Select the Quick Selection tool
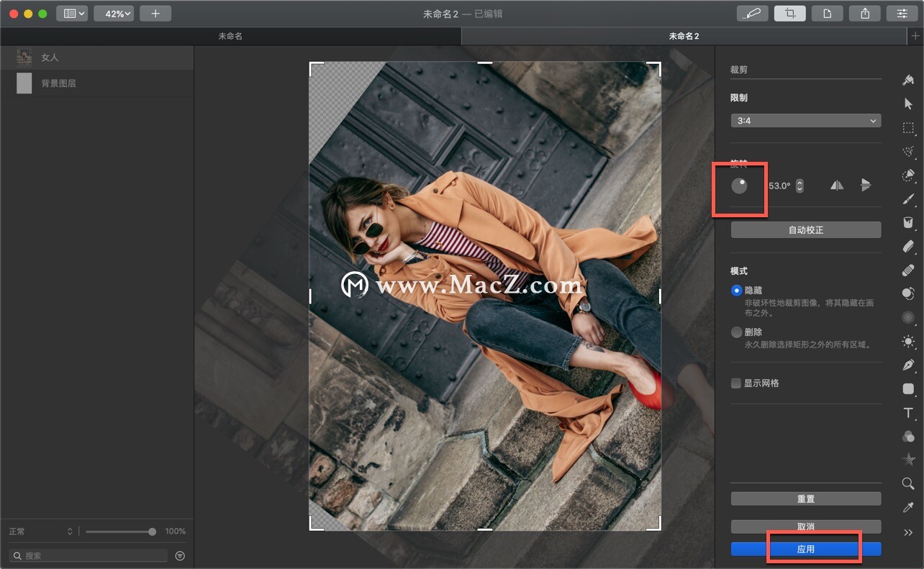 point(908,175)
